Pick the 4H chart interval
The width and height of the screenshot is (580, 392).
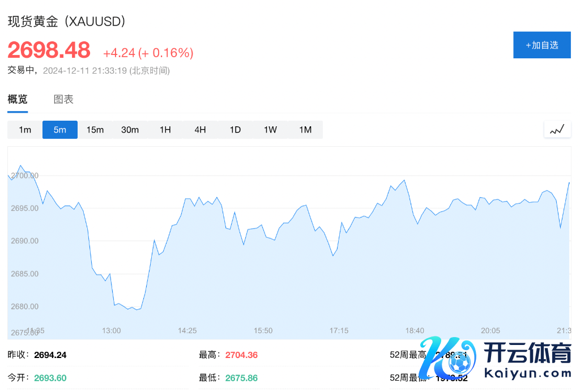200,130
